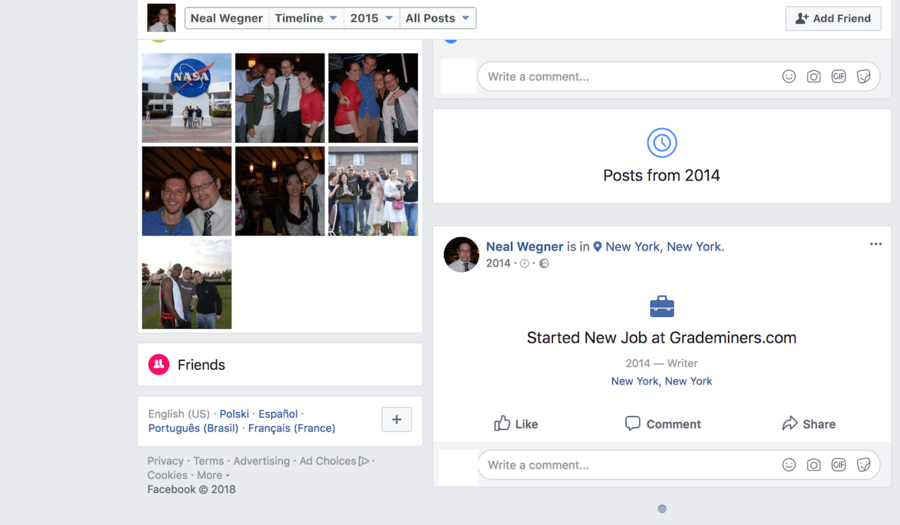Open sticker picker in top comment box
Viewport: 900px width, 525px height.
tap(863, 76)
